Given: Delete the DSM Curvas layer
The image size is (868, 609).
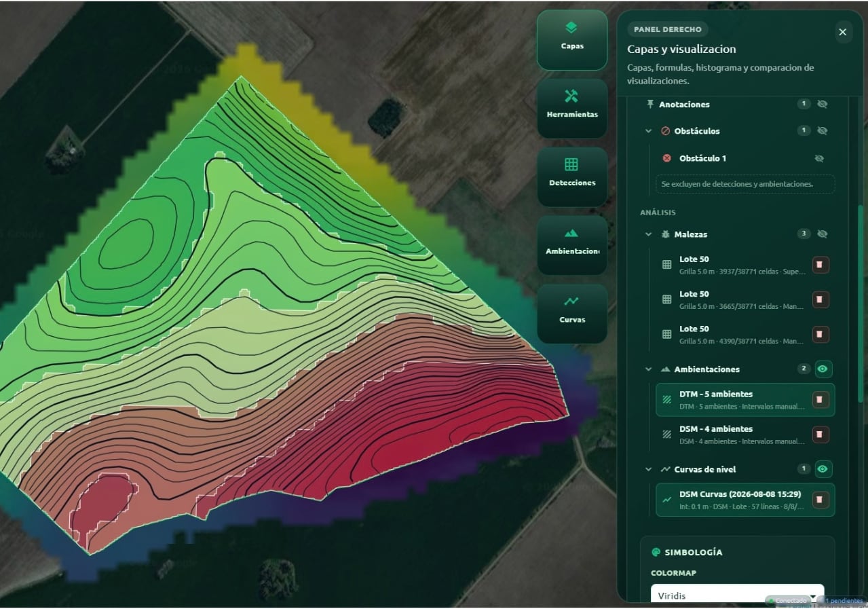Looking at the screenshot, I should point(820,500).
